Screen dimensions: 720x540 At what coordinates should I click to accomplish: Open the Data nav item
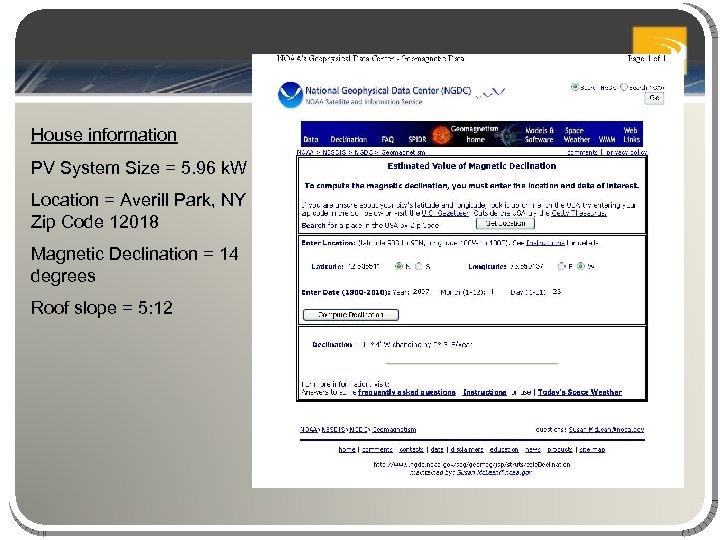(311, 139)
